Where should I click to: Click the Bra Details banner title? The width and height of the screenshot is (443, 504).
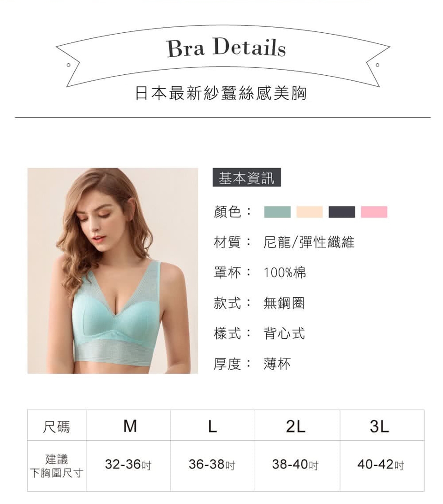[226, 48]
